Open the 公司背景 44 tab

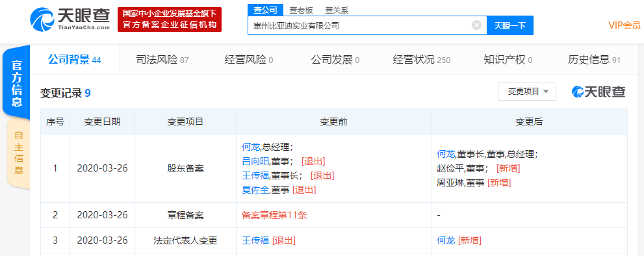point(74,60)
